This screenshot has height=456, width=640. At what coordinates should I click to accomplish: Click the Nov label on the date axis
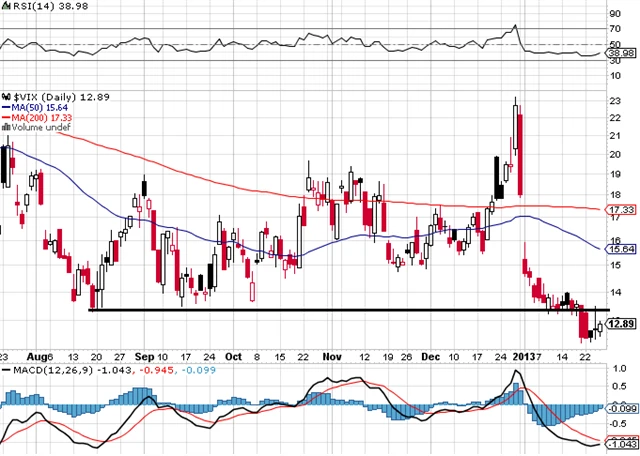click(332, 355)
